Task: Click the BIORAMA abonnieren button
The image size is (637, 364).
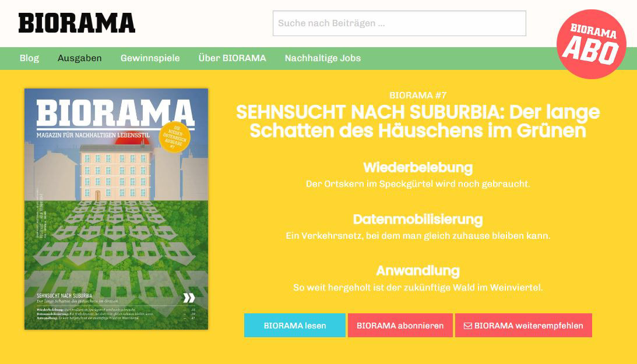Action: [400, 326]
